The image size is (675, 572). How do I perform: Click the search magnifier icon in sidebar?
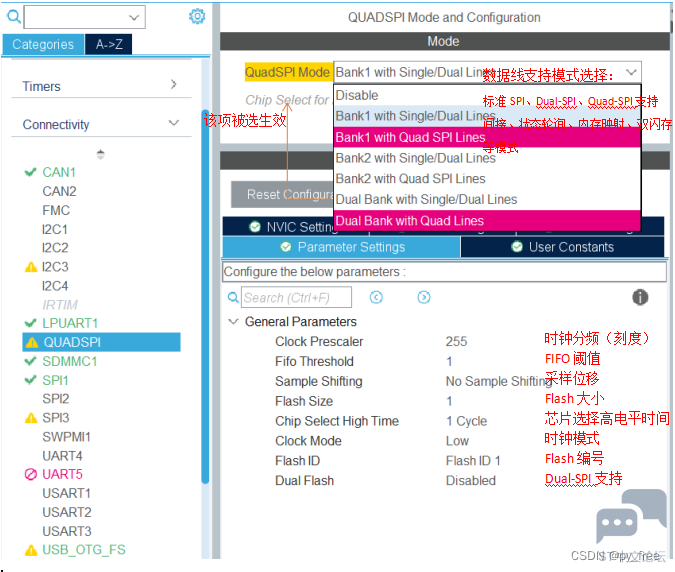[x=13, y=16]
